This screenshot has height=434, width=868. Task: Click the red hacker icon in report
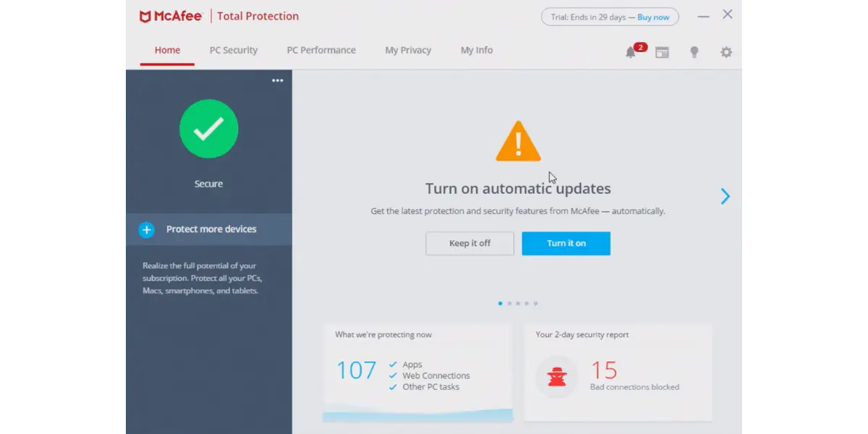[x=557, y=376]
